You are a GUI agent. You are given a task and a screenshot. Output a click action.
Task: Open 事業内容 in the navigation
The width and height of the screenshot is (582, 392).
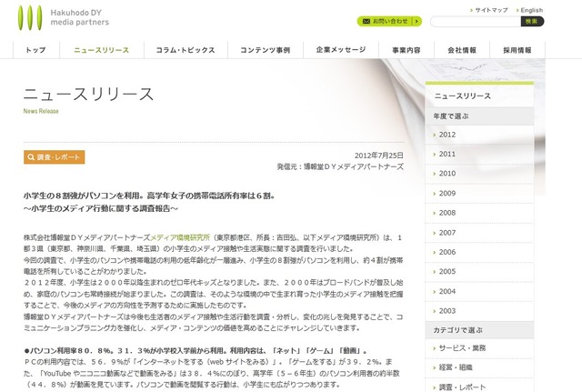click(x=406, y=50)
